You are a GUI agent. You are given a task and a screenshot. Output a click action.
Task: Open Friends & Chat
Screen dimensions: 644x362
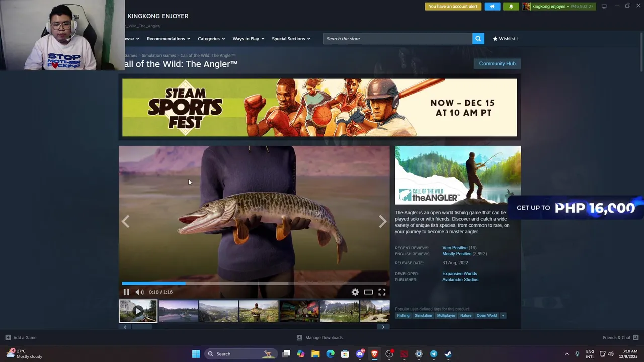tap(620, 337)
